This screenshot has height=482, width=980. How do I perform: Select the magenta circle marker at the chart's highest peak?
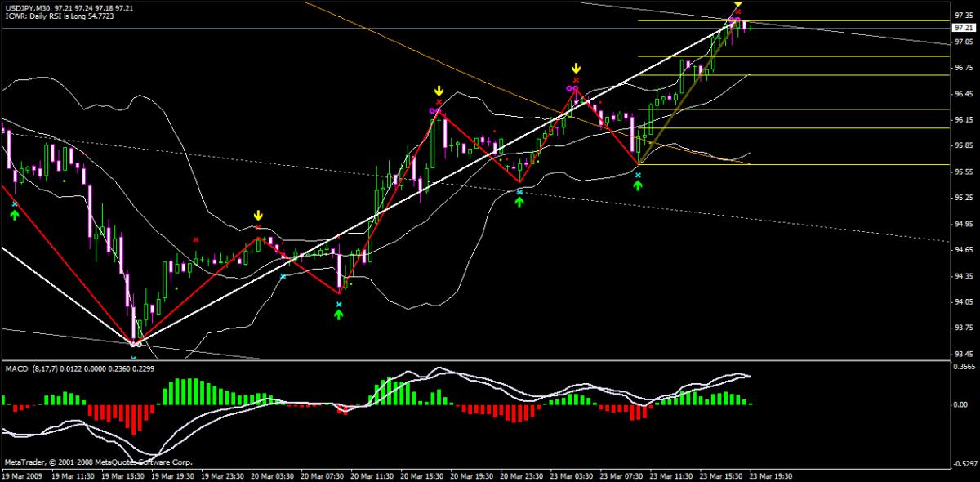(x=733, y=19)
